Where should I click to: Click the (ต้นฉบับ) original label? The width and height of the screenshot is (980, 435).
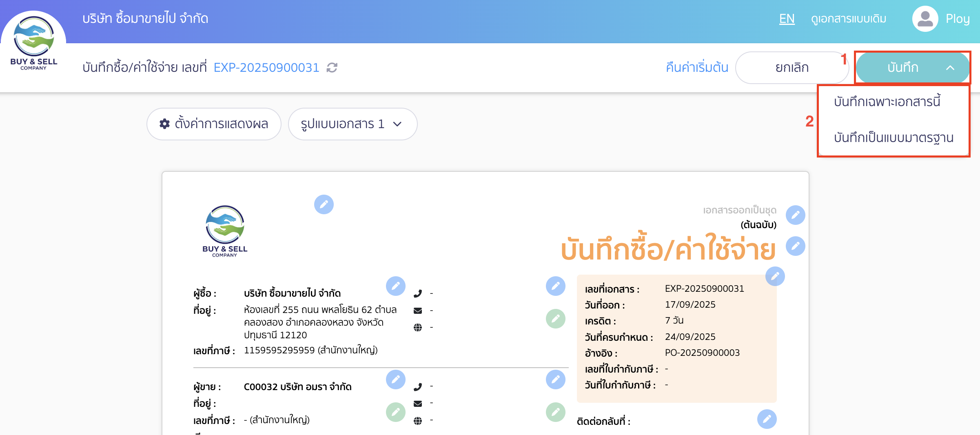[x=758, y=224]
